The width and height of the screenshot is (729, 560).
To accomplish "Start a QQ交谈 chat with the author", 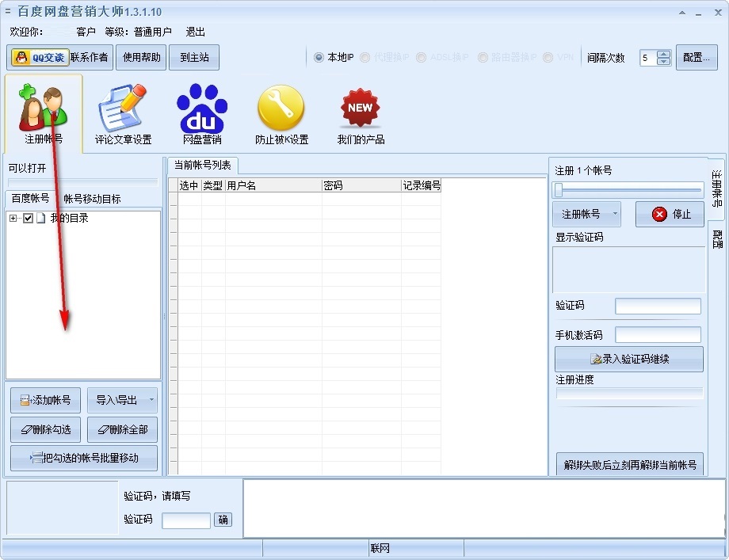I will pyautogui.click(x=39, y=56).
